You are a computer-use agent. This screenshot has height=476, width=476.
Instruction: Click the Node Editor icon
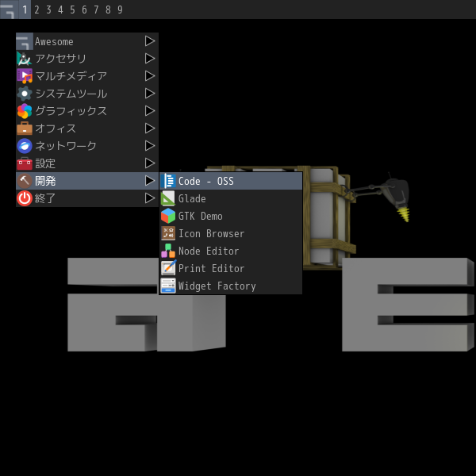tap(168, 251)
